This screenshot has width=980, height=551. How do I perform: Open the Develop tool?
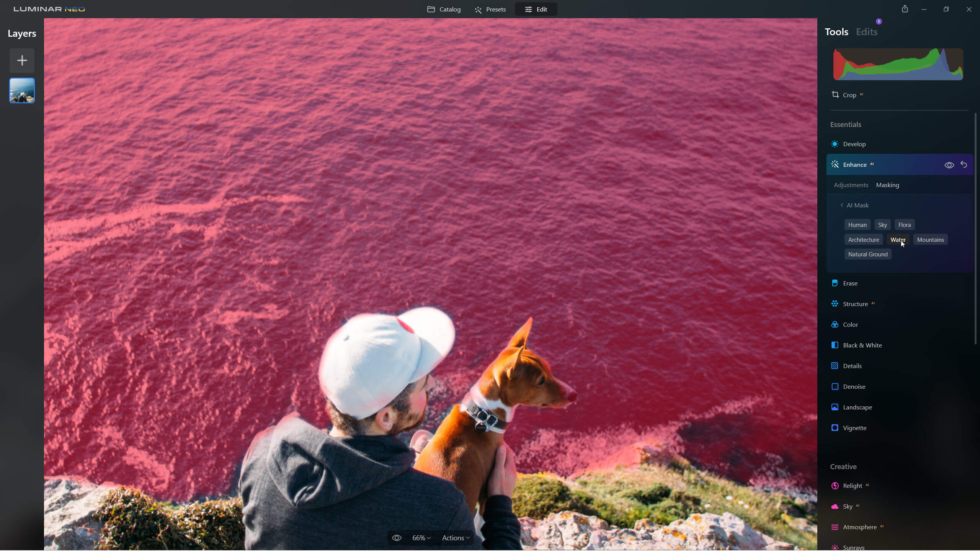coord(854,144)
